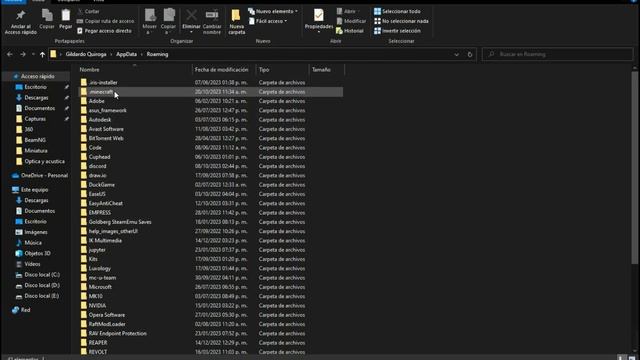This screenshot has width=640, height=360.
Task: Click Modificar in the ribbon
Action: [351, 21]
